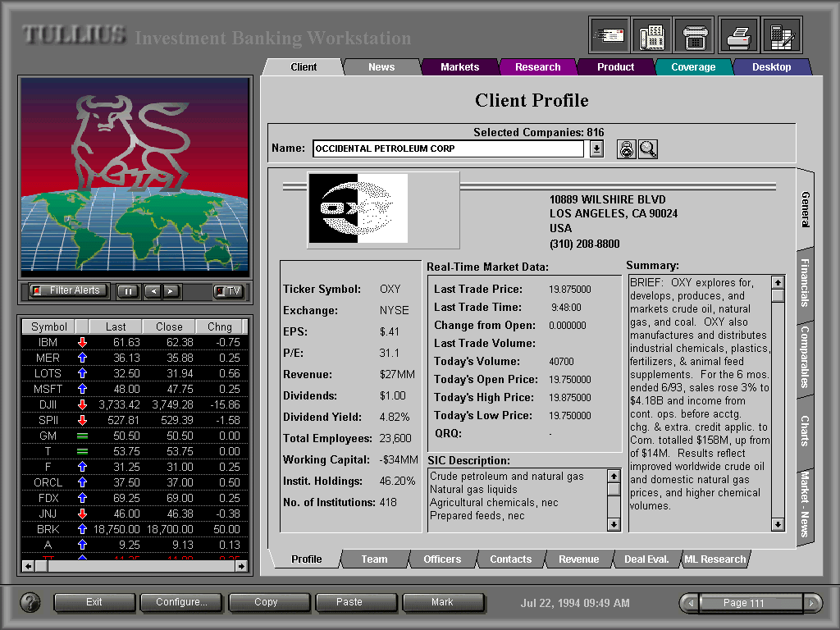840x630 pixels.
Task: Switch to the Client tab
Action: pos(304,67)
